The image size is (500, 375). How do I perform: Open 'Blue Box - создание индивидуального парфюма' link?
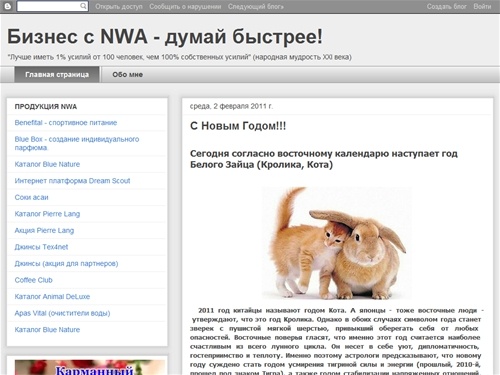pos(77,143)
